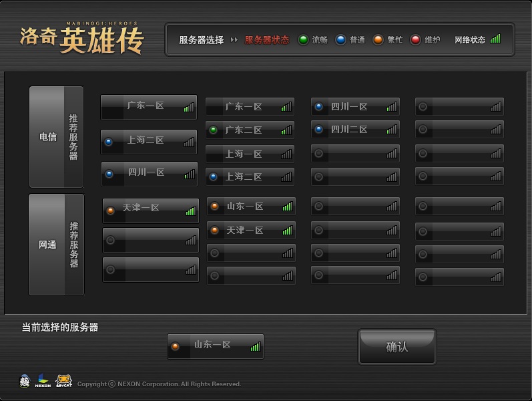
Task: Click the 网络状态 signal bars icon in header
Action: pos(495,39)
